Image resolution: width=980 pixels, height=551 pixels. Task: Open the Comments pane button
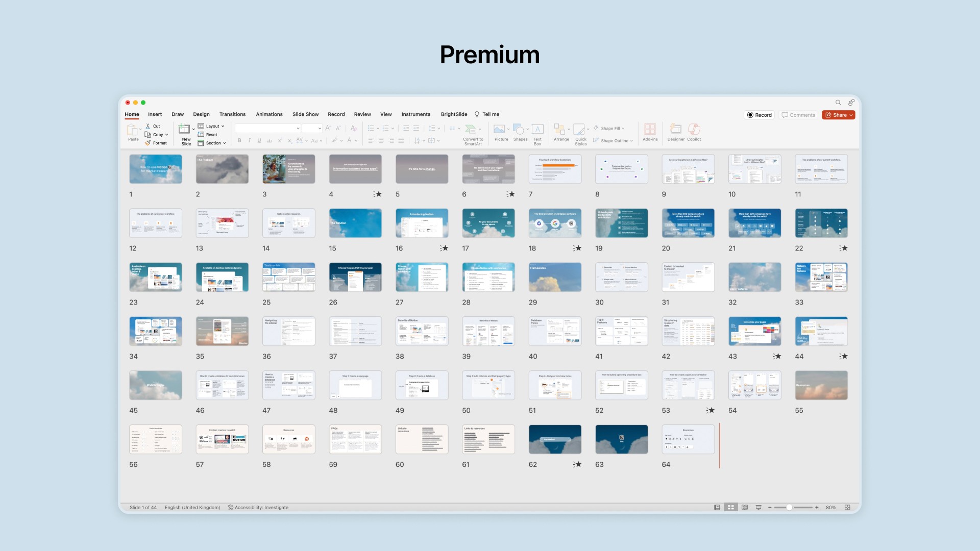(x=798, y=115)
